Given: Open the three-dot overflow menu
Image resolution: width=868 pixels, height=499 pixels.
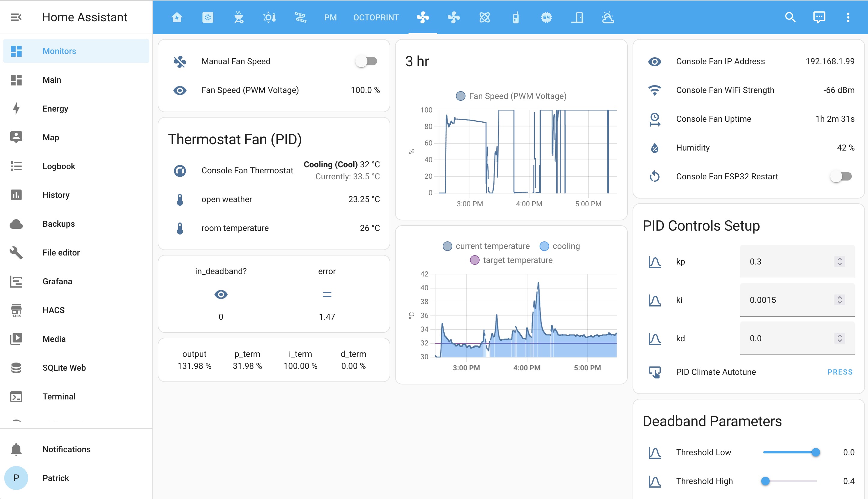Looking at the screenshot, I should tap(848, 17).
